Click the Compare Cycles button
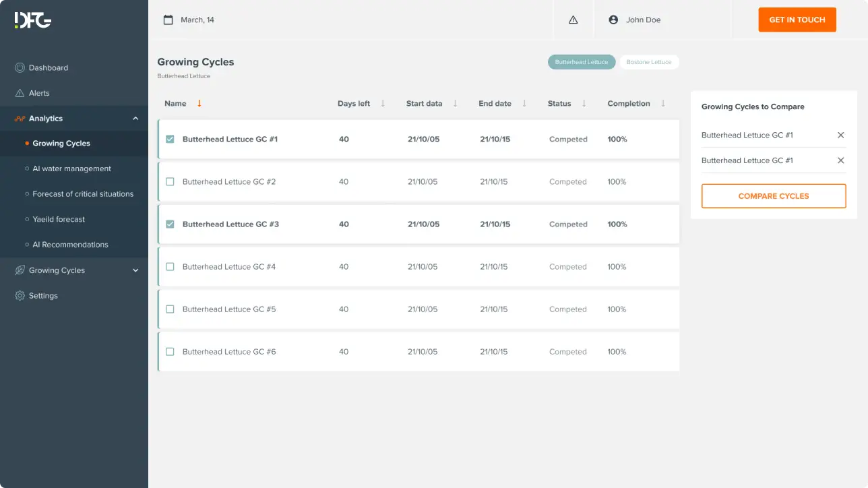Screen dimensions: 868x488 click(x=774, y=196)
